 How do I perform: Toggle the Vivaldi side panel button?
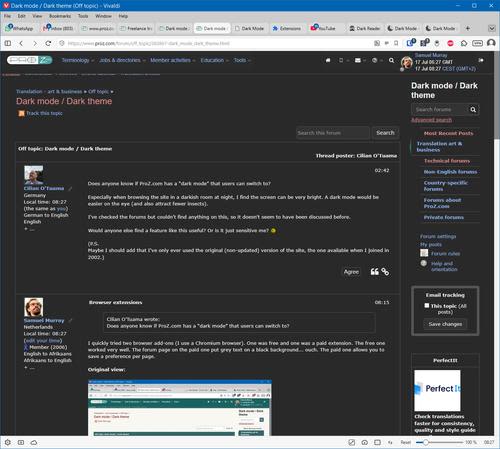[8, 43]
